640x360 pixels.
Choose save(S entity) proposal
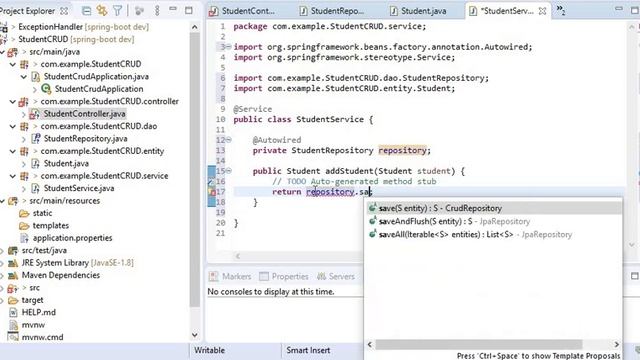494,208
